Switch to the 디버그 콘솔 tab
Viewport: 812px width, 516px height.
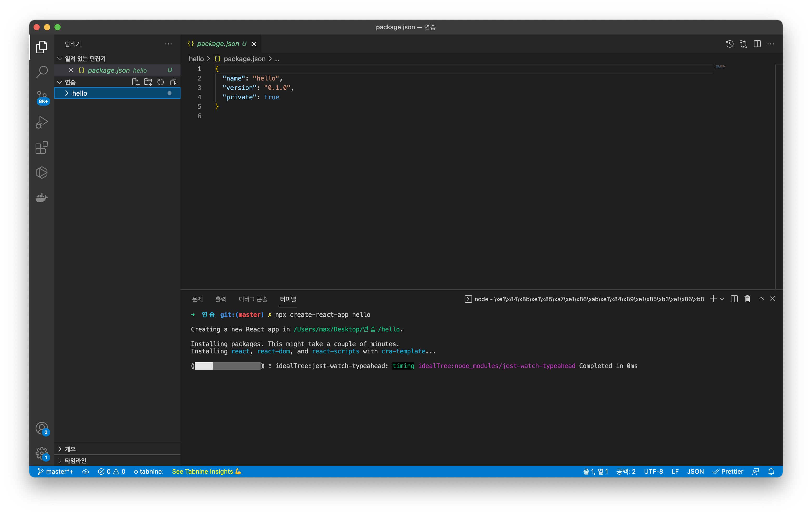[253, 299]
